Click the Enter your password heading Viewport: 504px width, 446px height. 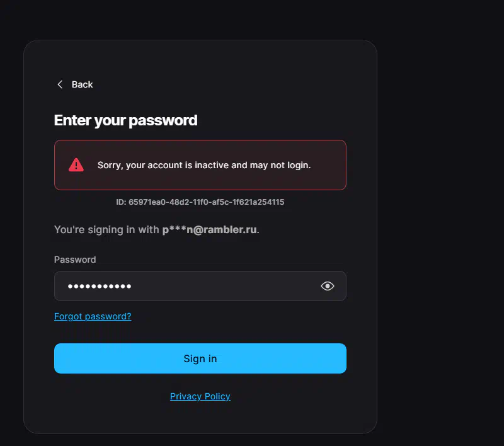(x=125, y=120)
